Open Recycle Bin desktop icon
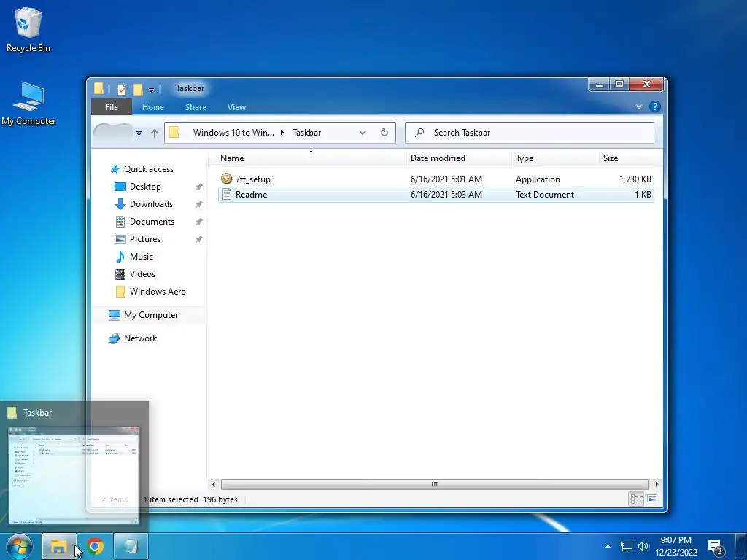747x560 pixels. 28,30
